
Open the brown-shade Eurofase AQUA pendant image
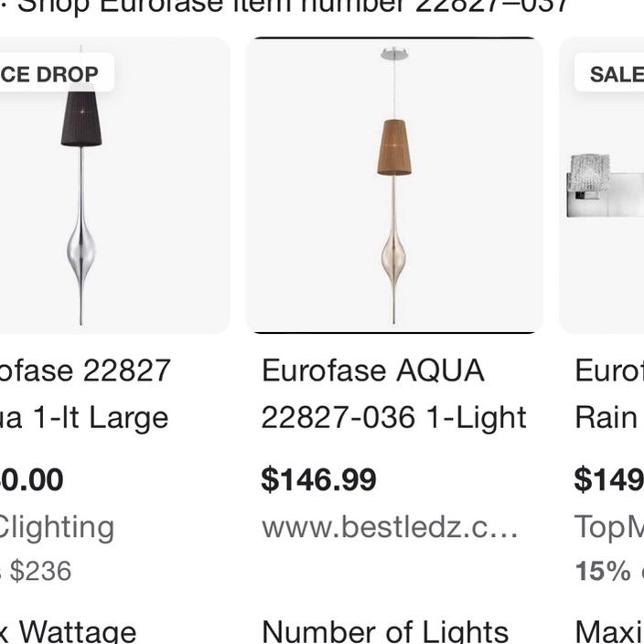click(394, 185)
